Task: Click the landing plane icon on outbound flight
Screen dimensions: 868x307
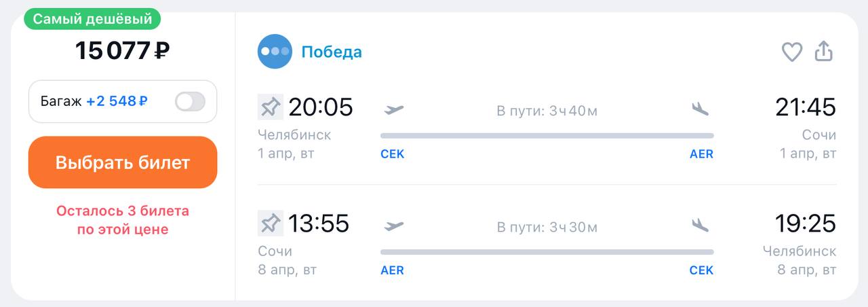Action: [x=701, y=109]
